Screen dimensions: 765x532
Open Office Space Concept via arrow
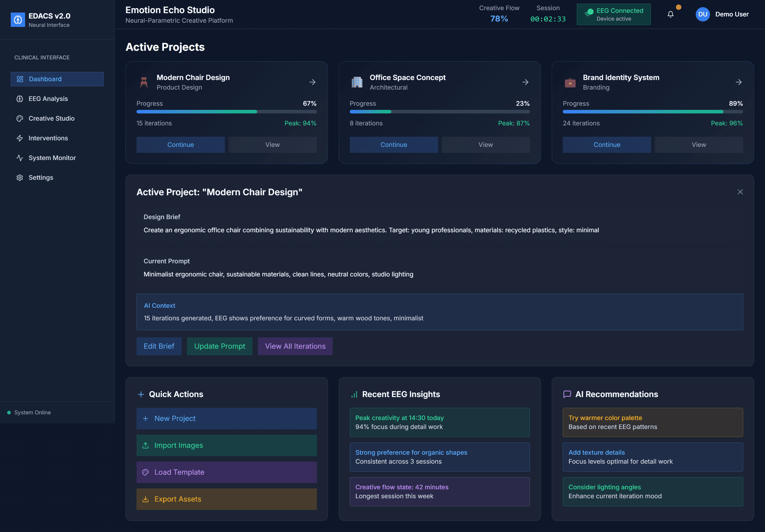coord(525,82)
